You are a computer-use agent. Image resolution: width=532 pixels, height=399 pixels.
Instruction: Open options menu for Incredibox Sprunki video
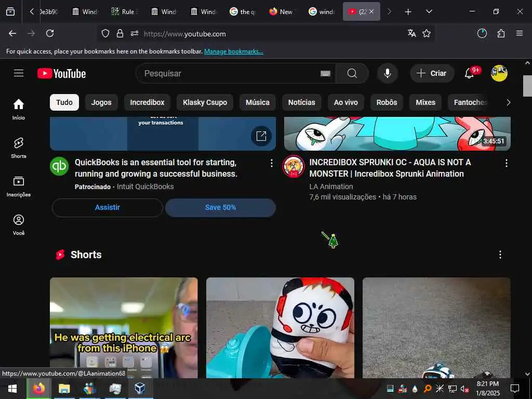tap(506, 163)
